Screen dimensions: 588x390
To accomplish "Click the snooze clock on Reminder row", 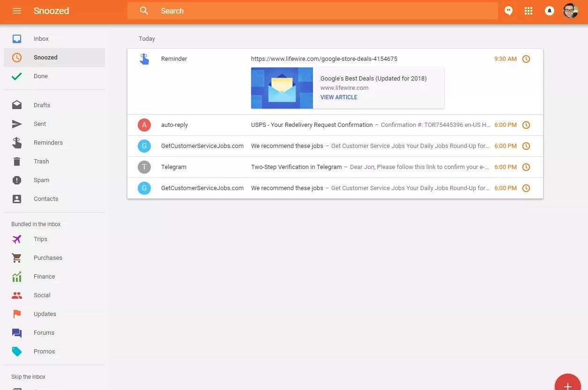I will pyautogui.click(x=526, y=59).
